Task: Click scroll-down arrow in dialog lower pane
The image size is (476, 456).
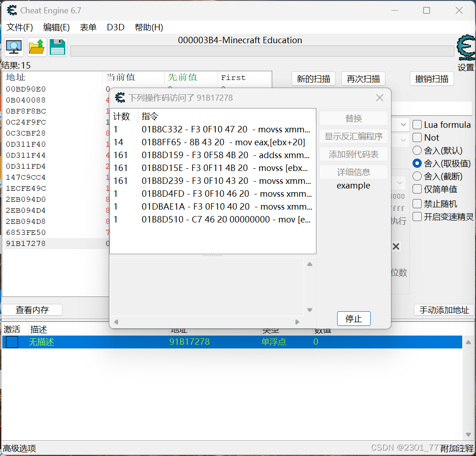Action: [x=310, y=310]
